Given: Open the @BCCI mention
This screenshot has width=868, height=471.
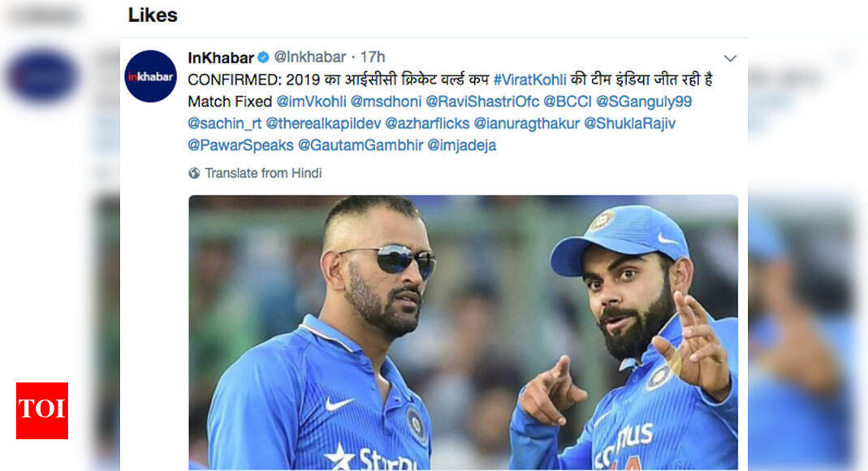Looking at the screenshot, I should coord(568,102).
